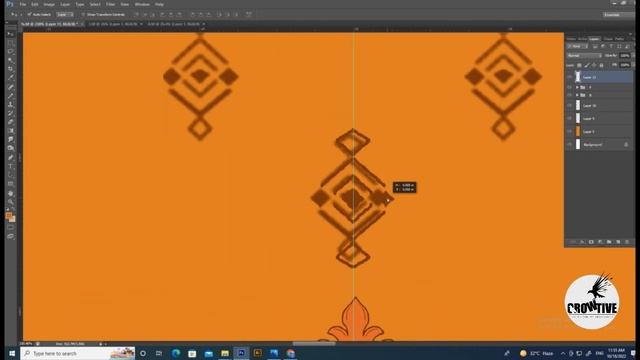Open the Normal blend mode dropdown
The image size is (640, 360).
[584, 56]
